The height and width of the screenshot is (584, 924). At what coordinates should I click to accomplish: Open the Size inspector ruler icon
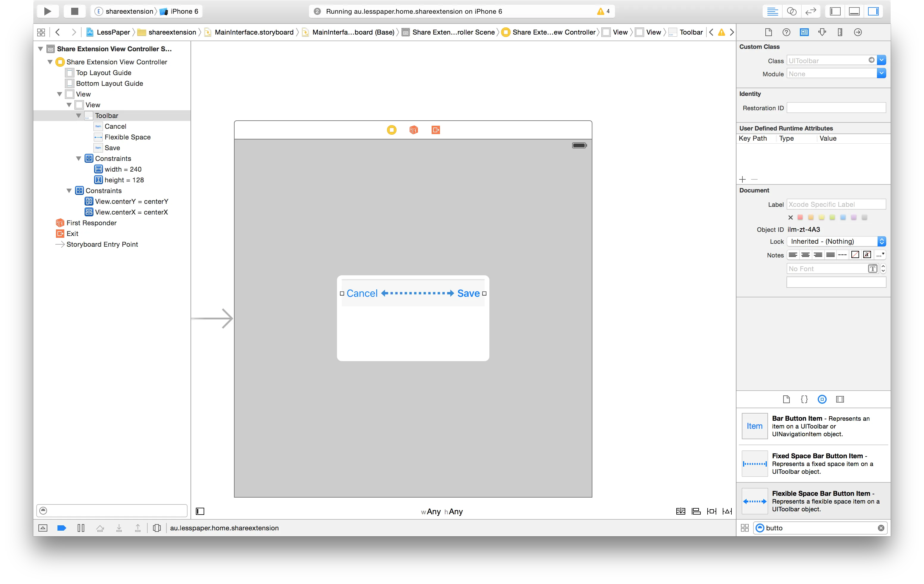[840, 32]
